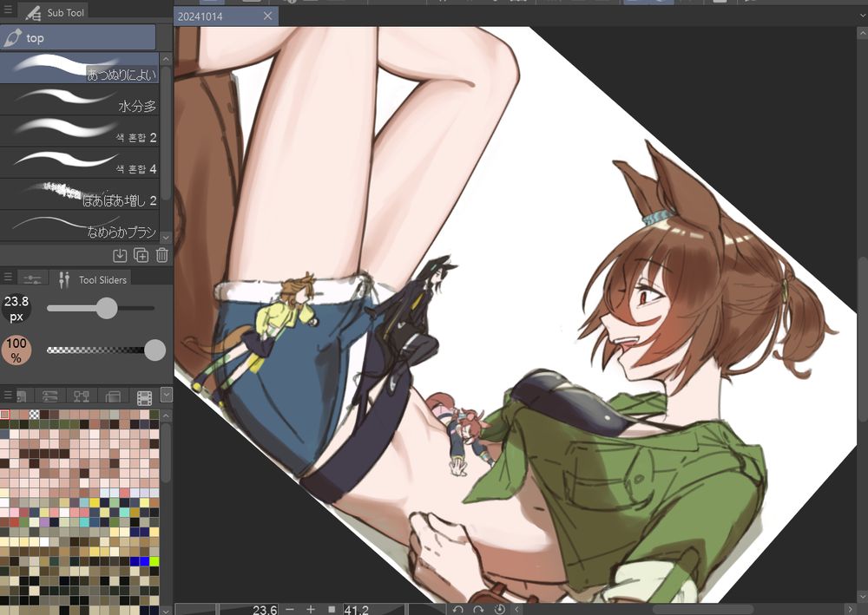Click color set scroll-up arrow

point(166,415)
